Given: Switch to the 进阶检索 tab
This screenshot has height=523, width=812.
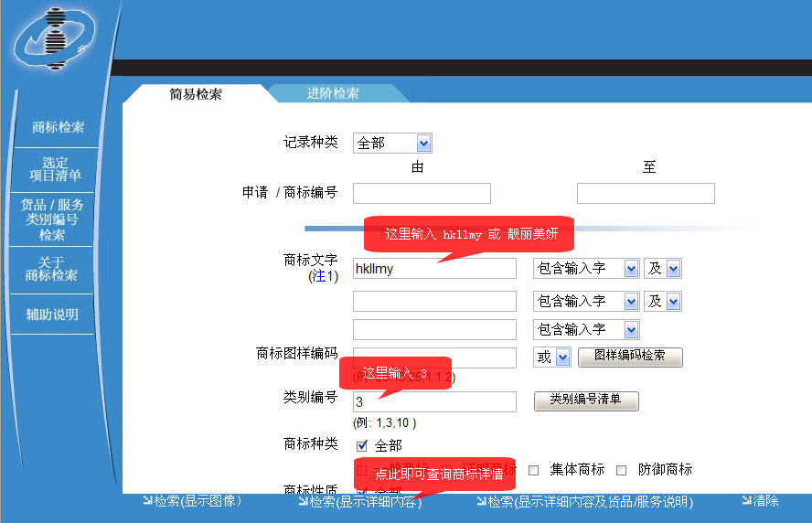Looking at the screenshot, I should (333, 93).
